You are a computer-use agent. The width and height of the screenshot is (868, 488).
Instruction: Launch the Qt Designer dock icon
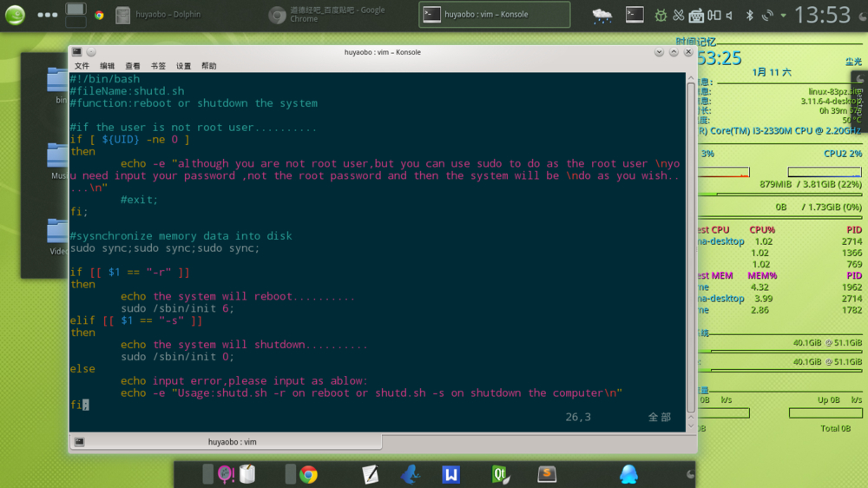[501, 475]
